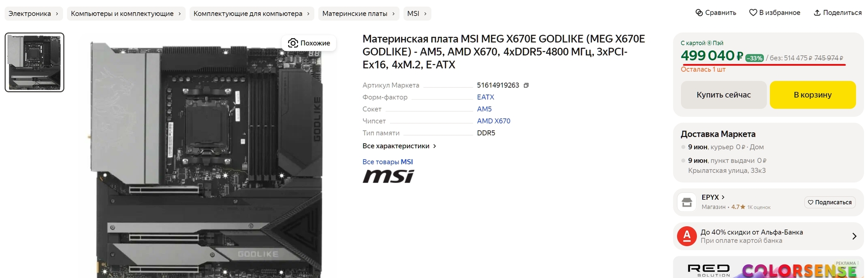The height and width of the screenshot is (278, 868).
Task: Click the red Alfa-Bank logo icon
Action: pos(687,236)
